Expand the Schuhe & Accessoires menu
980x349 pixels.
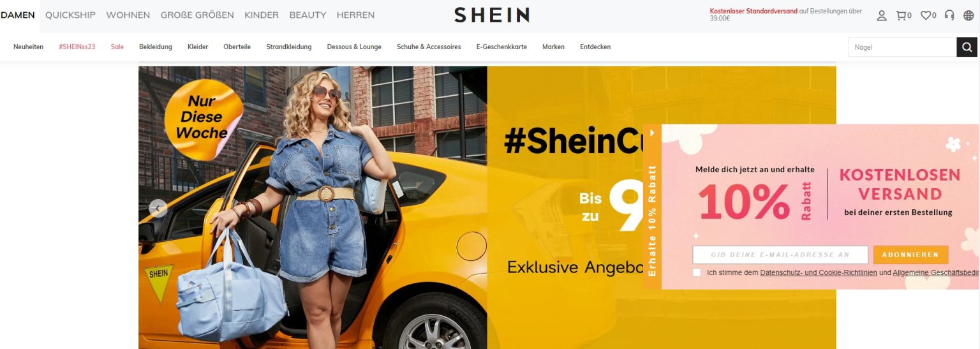(429, 47)
